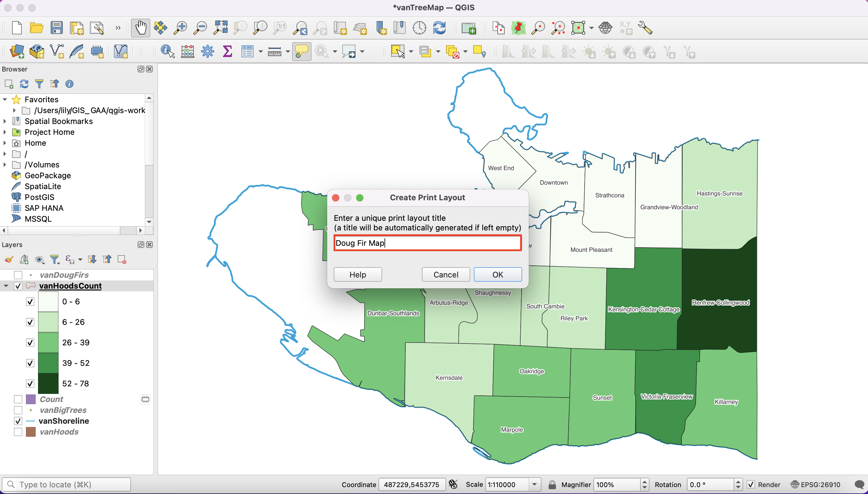Screen dimensions: 868x494
Task: Select PostGIS in the Browser panel
Action: (x=39, y=197)
